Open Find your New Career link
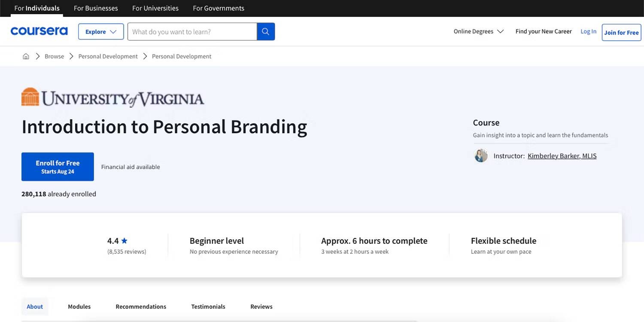This screenshot has width=644, height=322. click(x=544, y=31)
